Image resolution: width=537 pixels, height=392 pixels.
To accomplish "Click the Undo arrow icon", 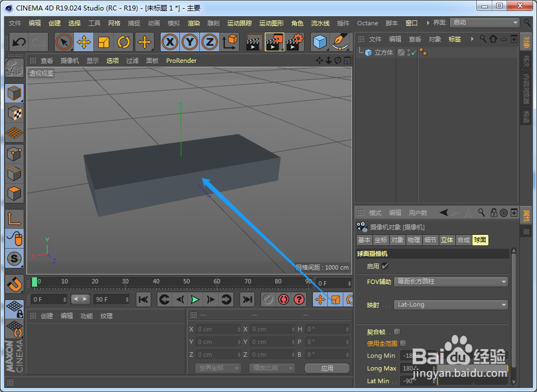I will pos(19,42).
